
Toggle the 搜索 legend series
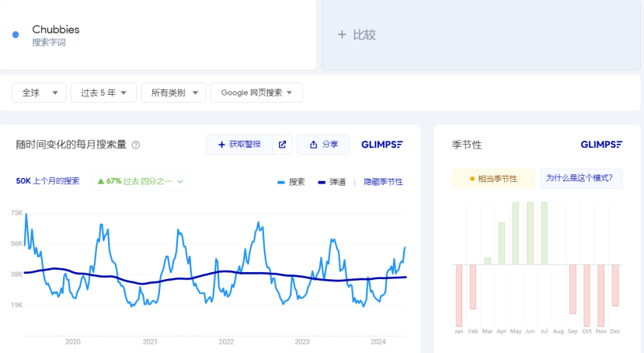[x=291, y=182]
